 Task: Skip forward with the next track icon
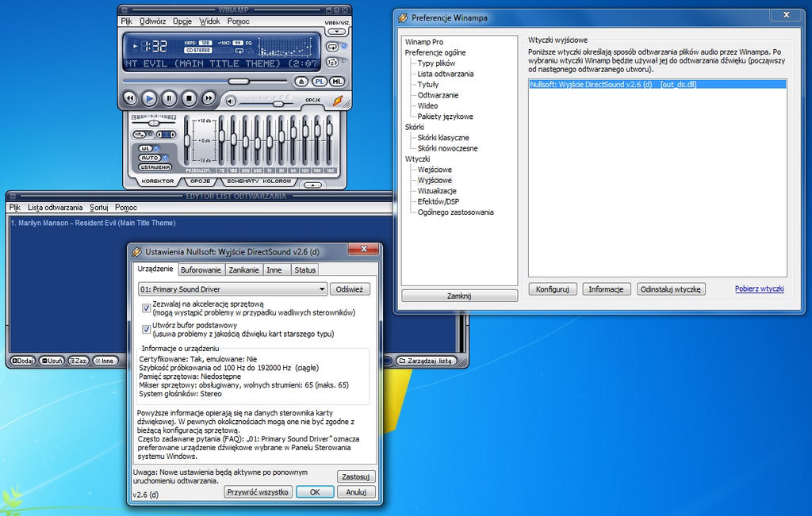pyautogui.click(x=209, y=97)
